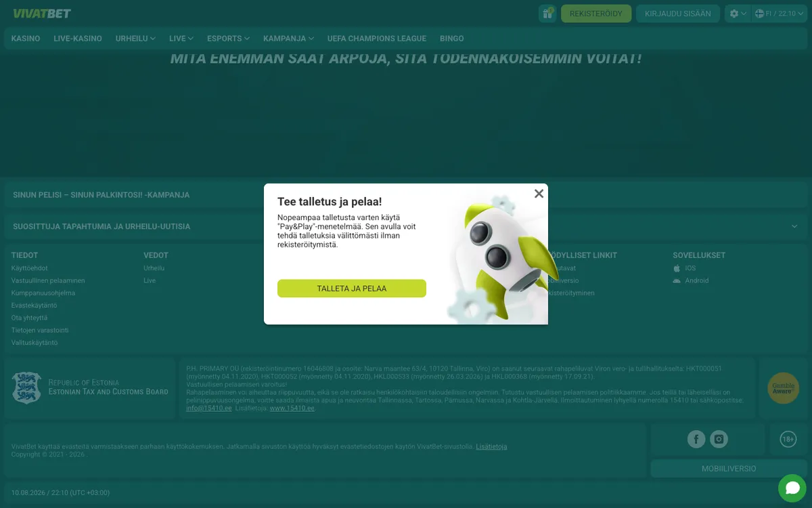Click the VivatBet logo
812x508 pixels.
tap(42, 14)
